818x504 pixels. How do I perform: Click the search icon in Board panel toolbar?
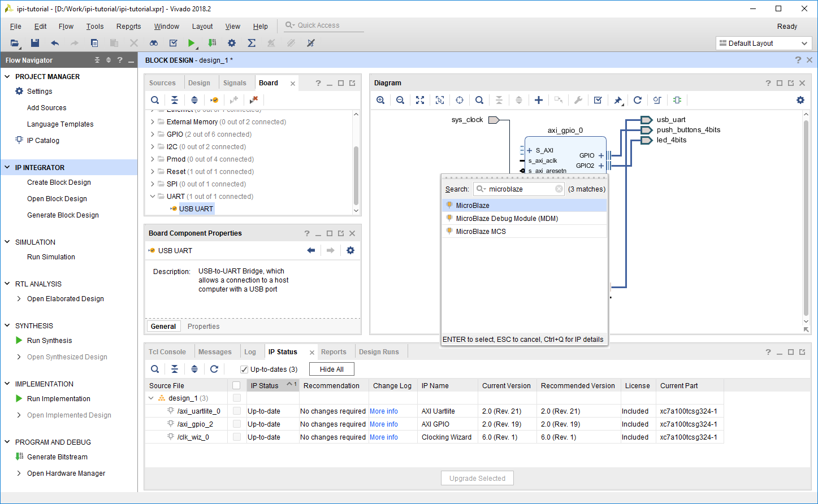coord(155,100)
